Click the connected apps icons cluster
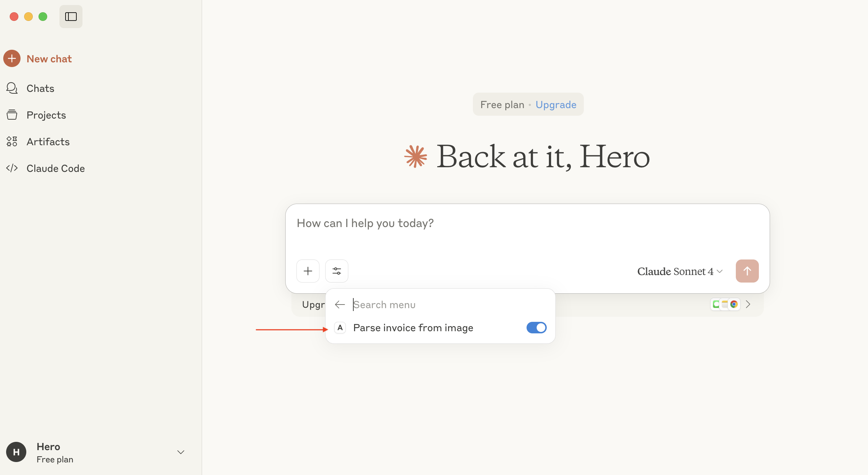This screenshot has width=868, height=475. tap(725, 305)
